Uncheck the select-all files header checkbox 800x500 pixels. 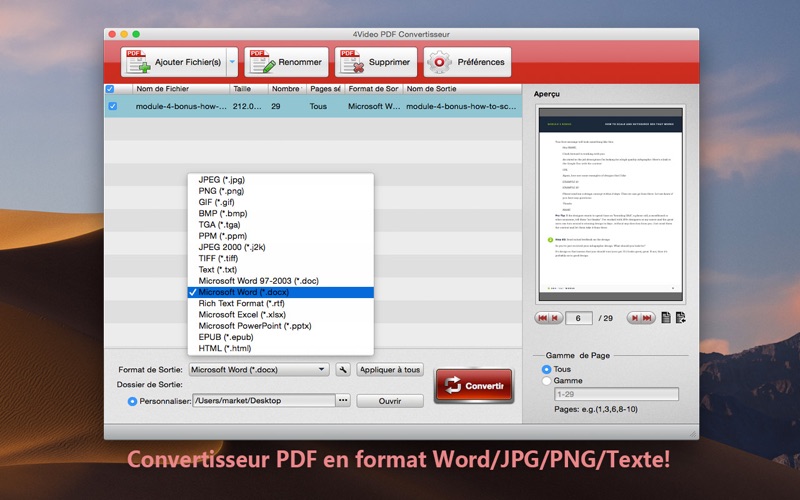[x=110, y=89]
